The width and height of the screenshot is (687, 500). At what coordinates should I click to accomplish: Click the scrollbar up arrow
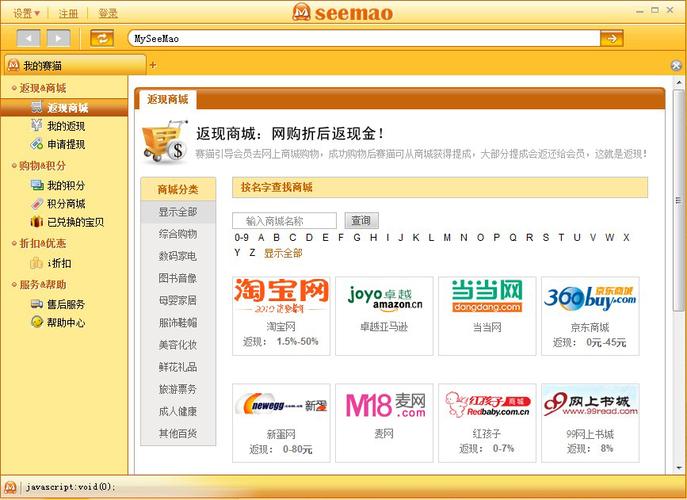click(x=679, y=82)
